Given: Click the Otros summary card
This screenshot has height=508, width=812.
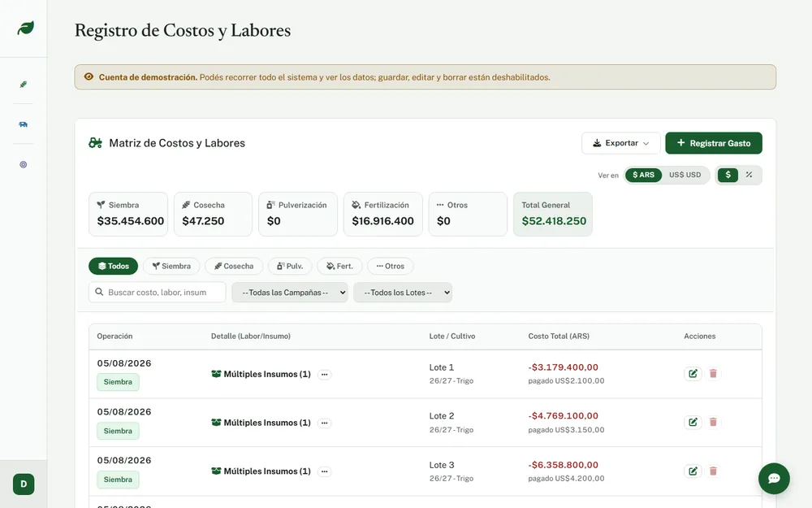Looking at the screenshot, I should tap(468, 214).
